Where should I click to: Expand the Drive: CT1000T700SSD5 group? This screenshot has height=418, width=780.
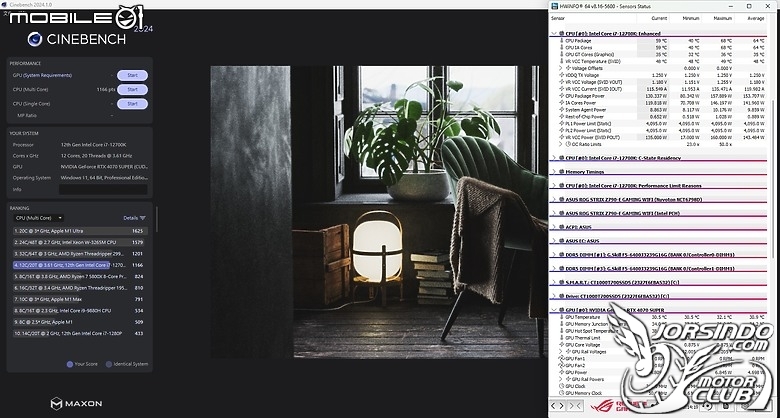(554, 297)
